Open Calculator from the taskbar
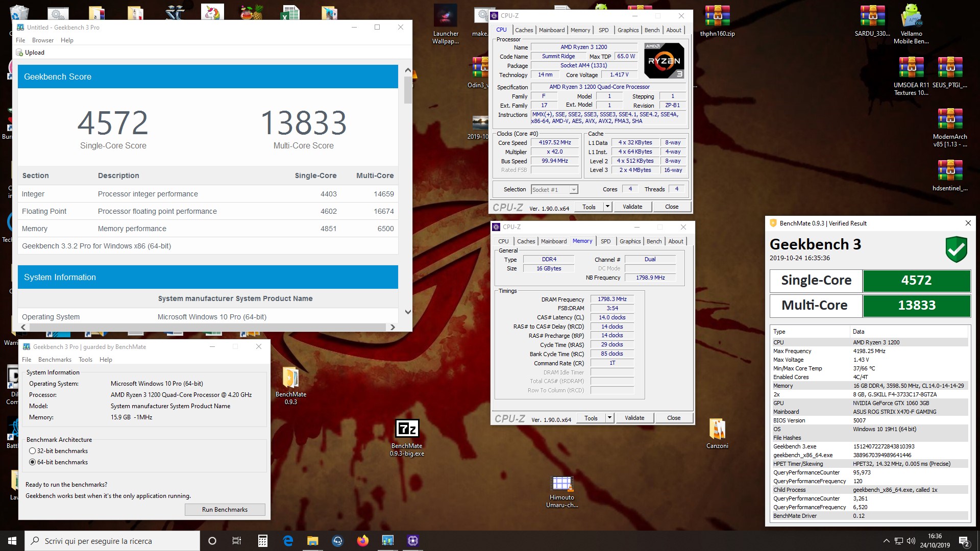The image size is (980, 551). [263, 541]
